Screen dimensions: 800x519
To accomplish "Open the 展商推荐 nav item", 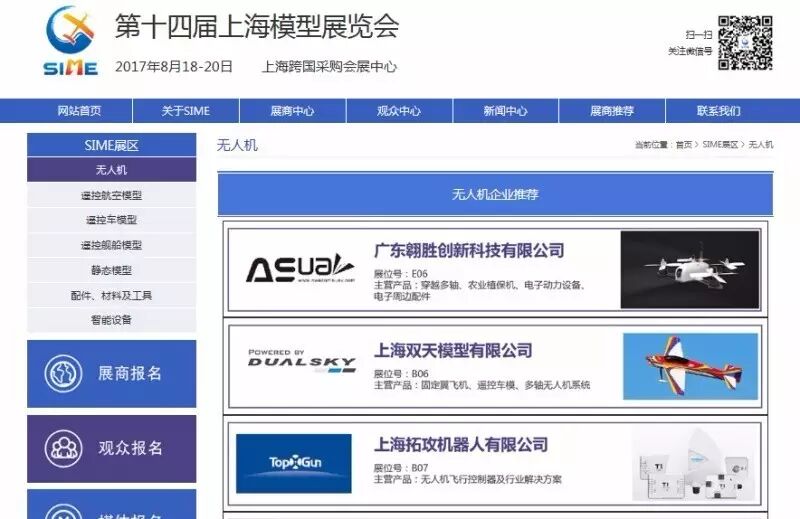I will pyautogui.click(x=612, y=111).
